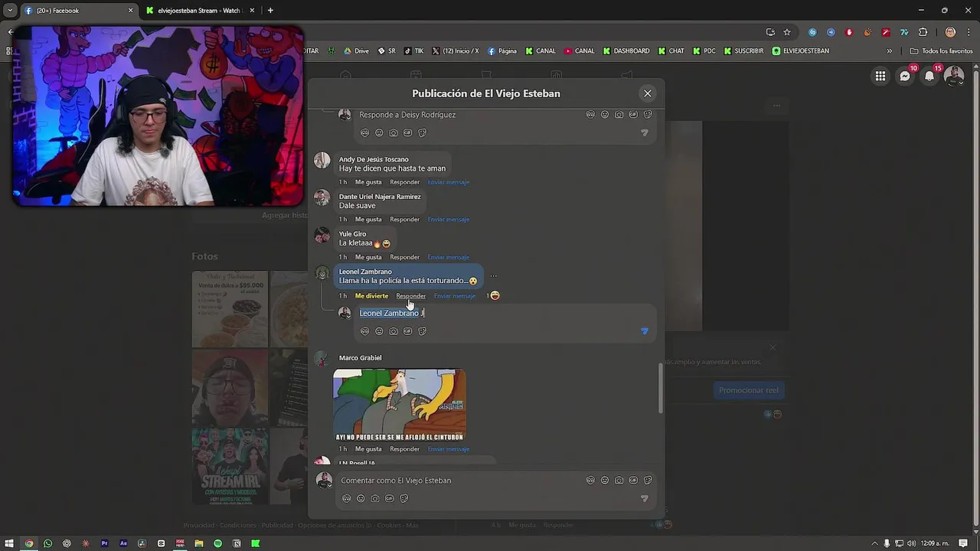Click Responder on the Leonel Zambrano comment
This screenshot has width=980, height=551.
(x=410, y=296)
